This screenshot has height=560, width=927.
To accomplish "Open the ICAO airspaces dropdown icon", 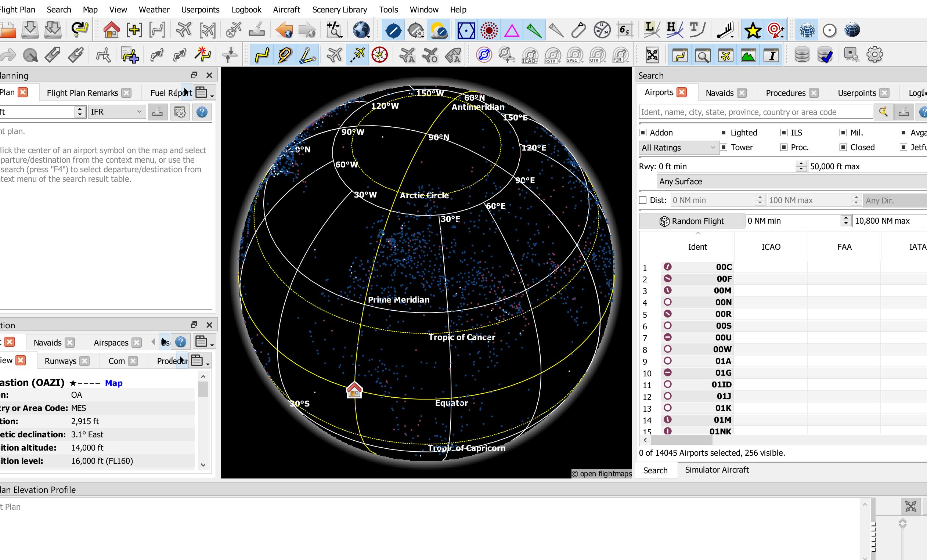I will click(530, 55).
